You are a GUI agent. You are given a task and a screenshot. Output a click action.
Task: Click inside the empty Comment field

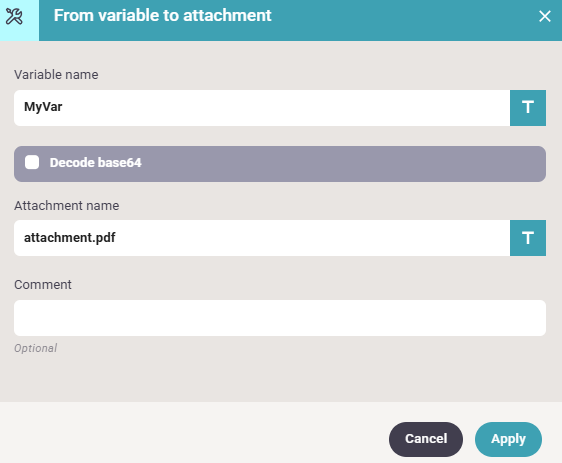[x=280, y=318]
